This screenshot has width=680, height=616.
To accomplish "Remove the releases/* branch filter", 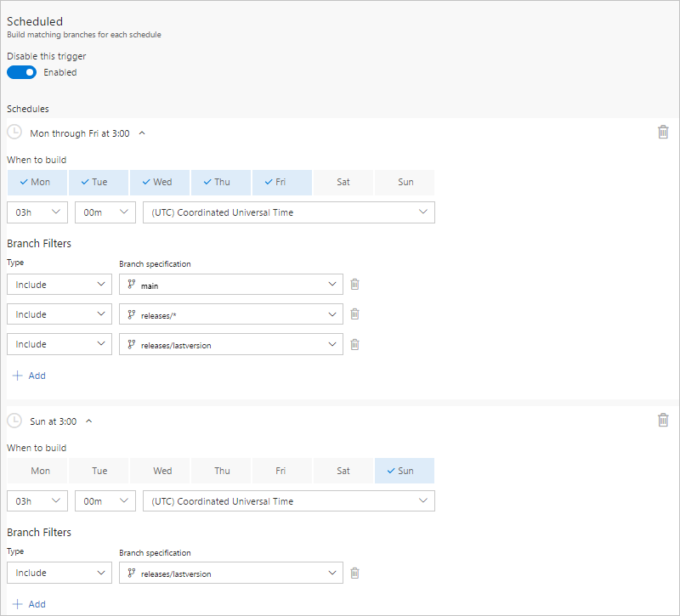I will tap(355, 314).
